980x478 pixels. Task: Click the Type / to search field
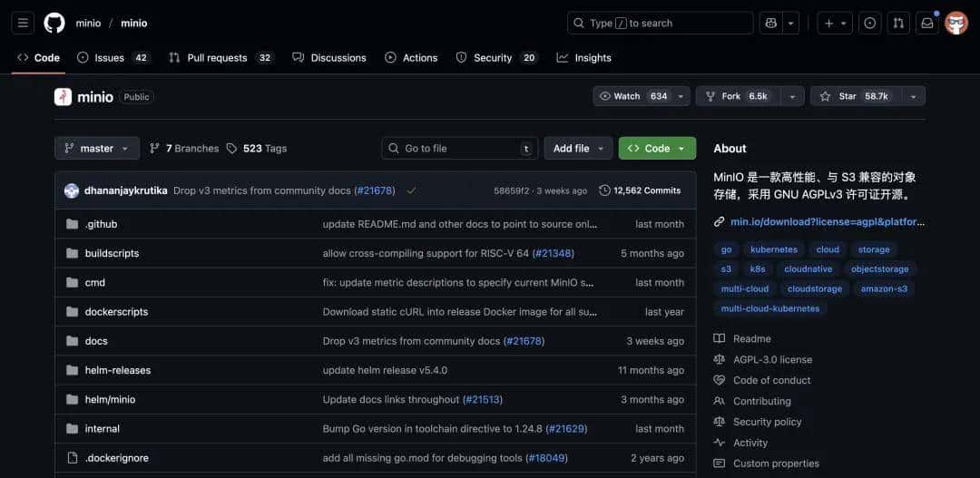coord(660,23)
